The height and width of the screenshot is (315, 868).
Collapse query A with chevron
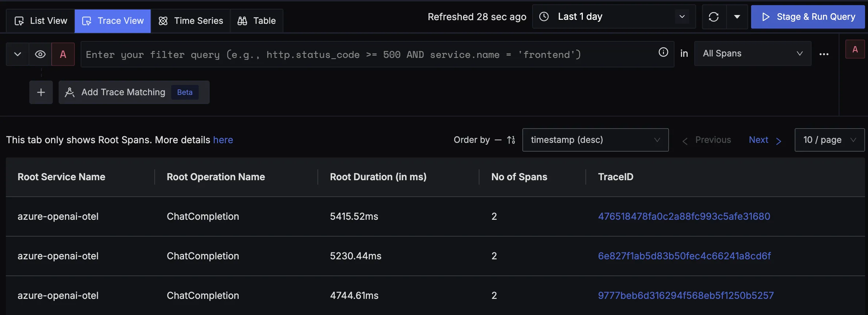[x=18, y=54]
